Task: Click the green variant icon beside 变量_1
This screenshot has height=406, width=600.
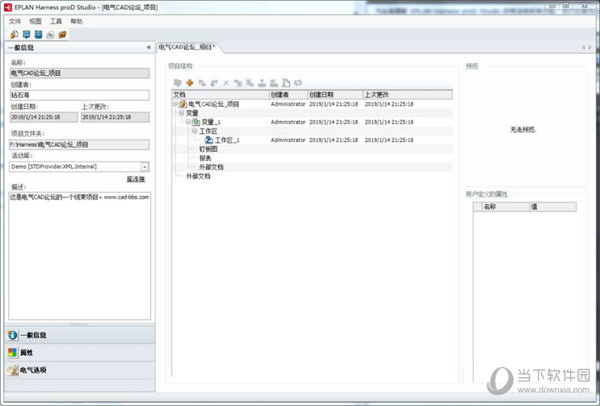Action: (196, 122)
